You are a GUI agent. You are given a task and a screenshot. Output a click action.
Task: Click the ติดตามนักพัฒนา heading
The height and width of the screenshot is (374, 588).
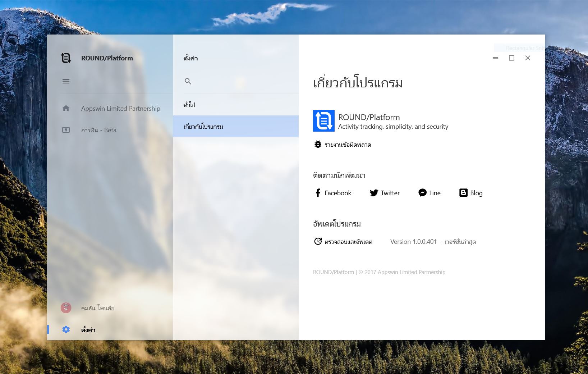tap(339, 175)
